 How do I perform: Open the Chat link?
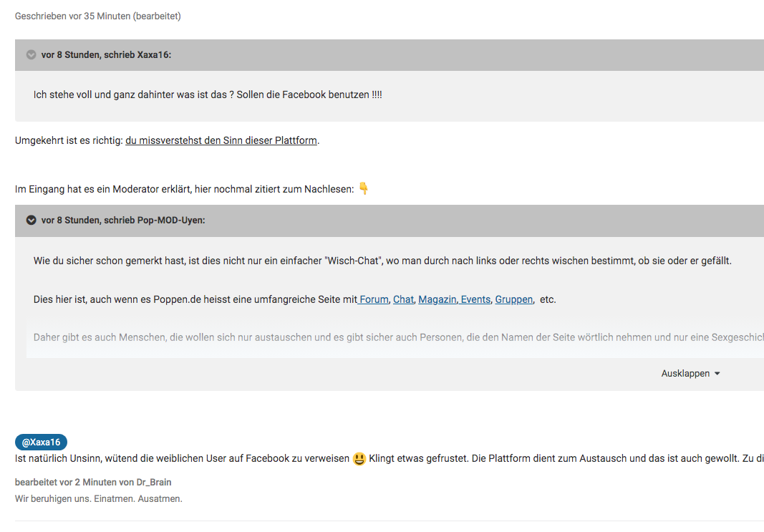point(403,299)
